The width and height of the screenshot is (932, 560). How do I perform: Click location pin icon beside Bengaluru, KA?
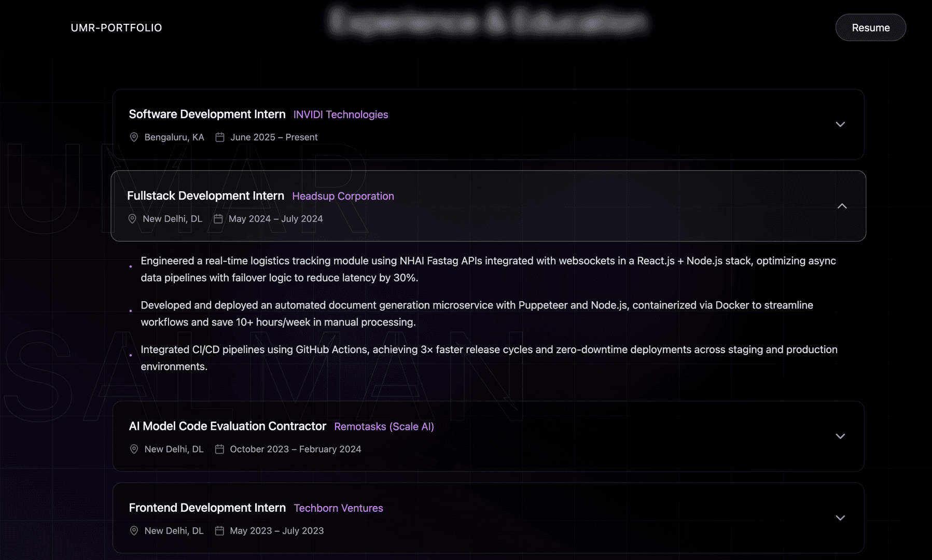(x=134, y=137)
